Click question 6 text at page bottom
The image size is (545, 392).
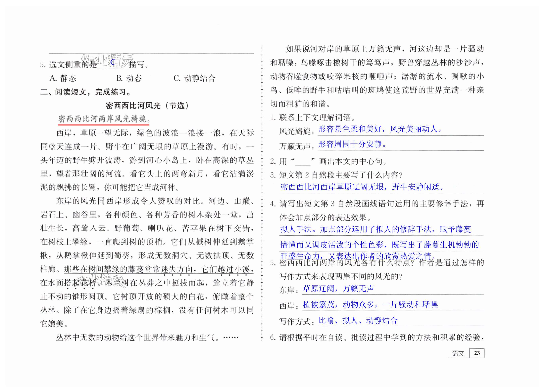(x=377, y=337)
